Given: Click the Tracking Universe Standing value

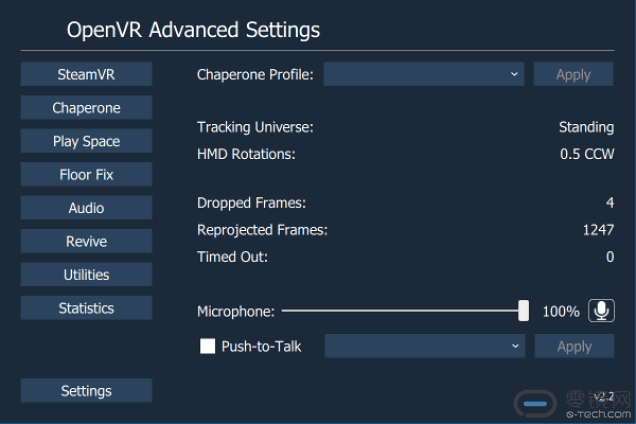Looking at the screenshot, I should pos(586,127).
